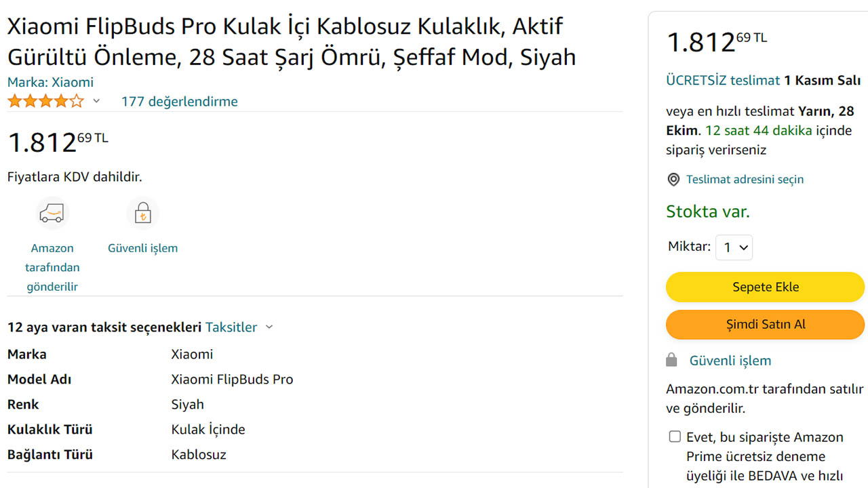Open the 177 değerlendirme reviews link

[179, 102]
